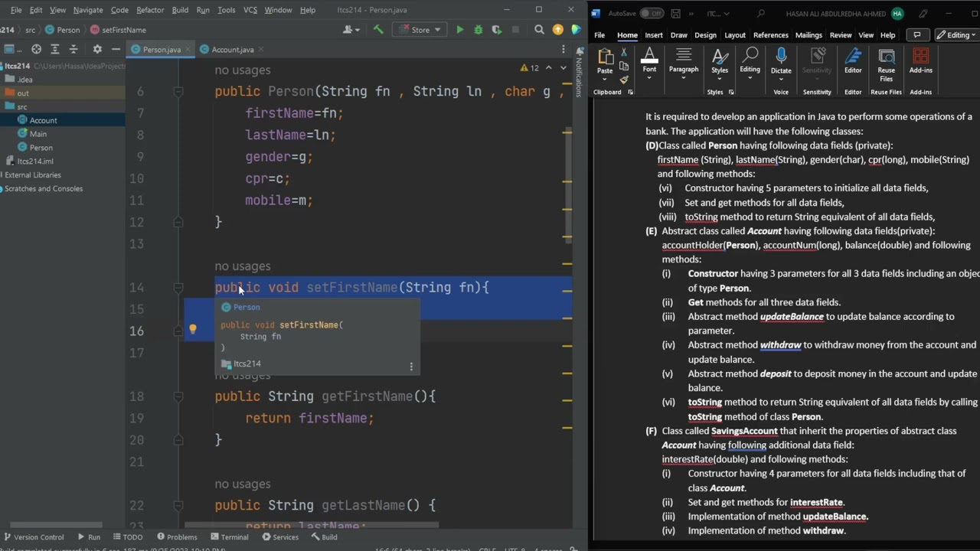Open Version Control tool window
This screenshot has height=551, width=980.
pyautogui.click(x=33, y=537)
